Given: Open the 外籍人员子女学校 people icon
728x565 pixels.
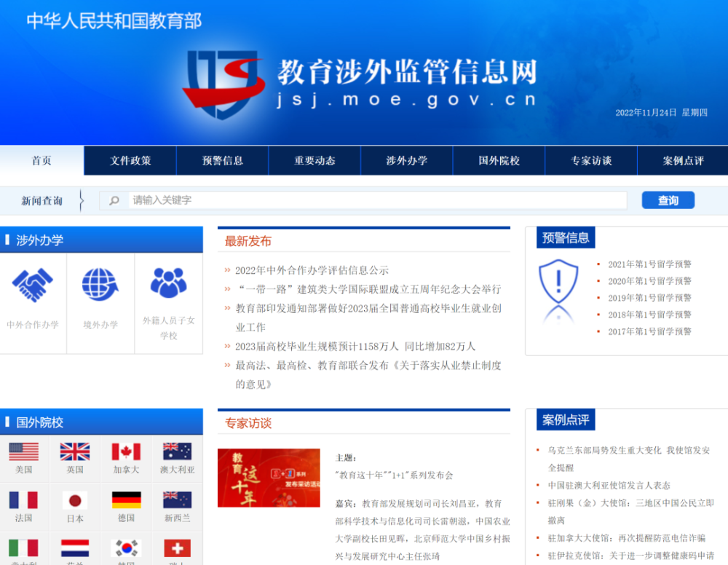Looking at the screenshot, I should [169, 282].
